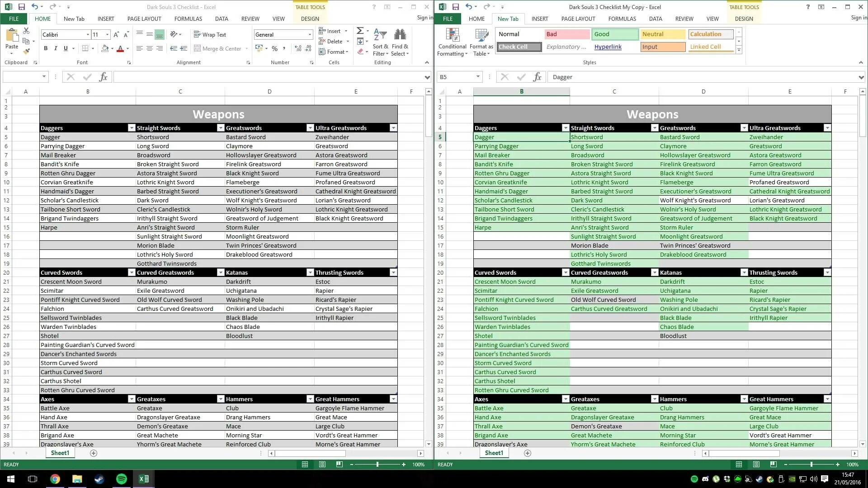Expand the General number format dropdown
Viewport: 868px width, 488px height.
pyautogui.click(x=310, y=35)
